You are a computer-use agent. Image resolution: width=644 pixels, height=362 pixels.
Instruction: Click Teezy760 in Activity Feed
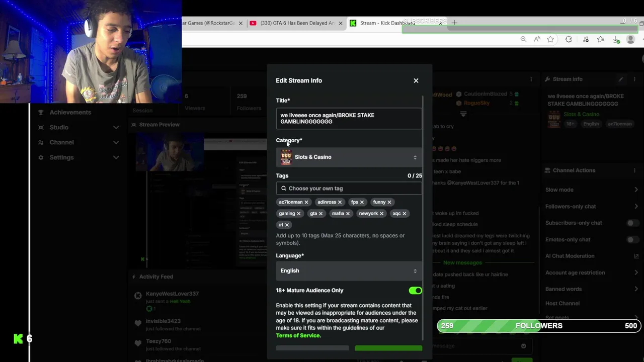158,341
